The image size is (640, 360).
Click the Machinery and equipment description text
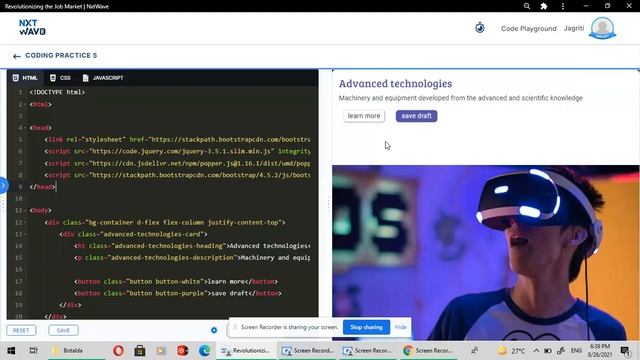tap(460, 98)
